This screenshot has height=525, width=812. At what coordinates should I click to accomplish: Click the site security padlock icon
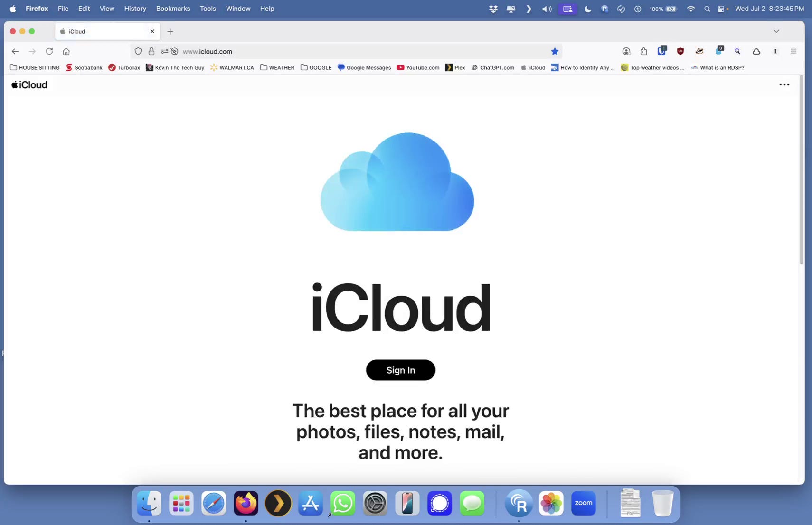pyautogui.click(x=151, y=51)
